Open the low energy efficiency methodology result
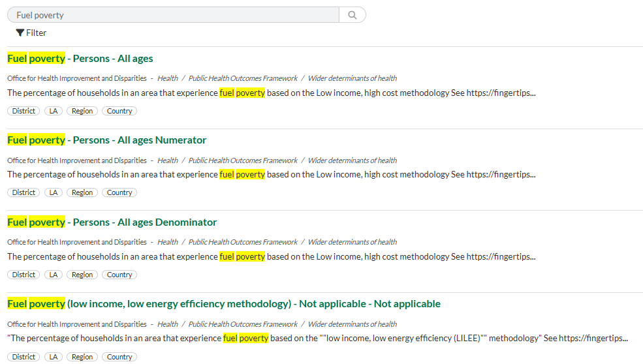The width and height of the screenshot is (643, 364). 224,304
